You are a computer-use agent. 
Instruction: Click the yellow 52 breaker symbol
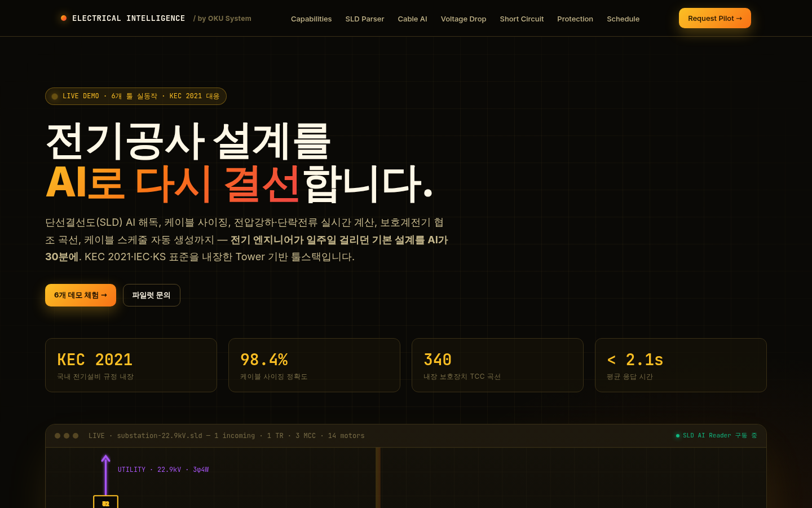click(x=105, y=502)
